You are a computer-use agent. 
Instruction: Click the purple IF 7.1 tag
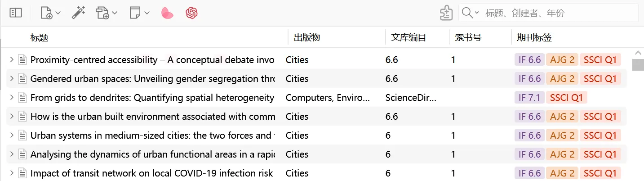tap(529, 98)
